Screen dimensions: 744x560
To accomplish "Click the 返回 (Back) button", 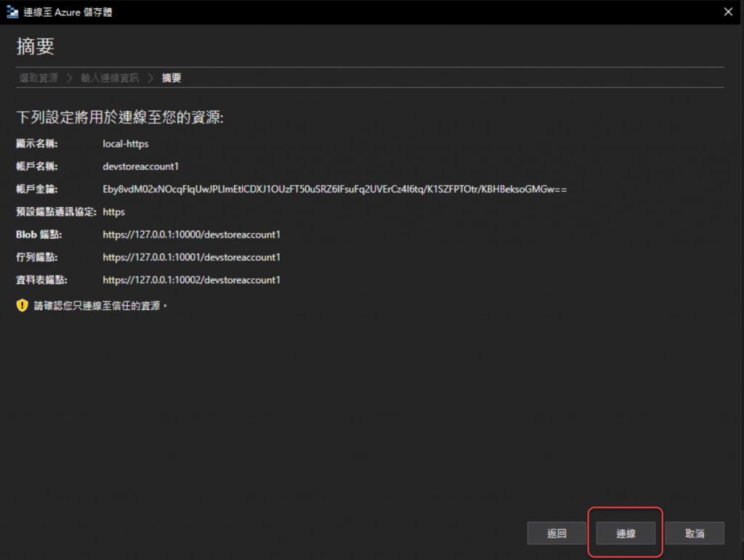I will tap(557, 533).
